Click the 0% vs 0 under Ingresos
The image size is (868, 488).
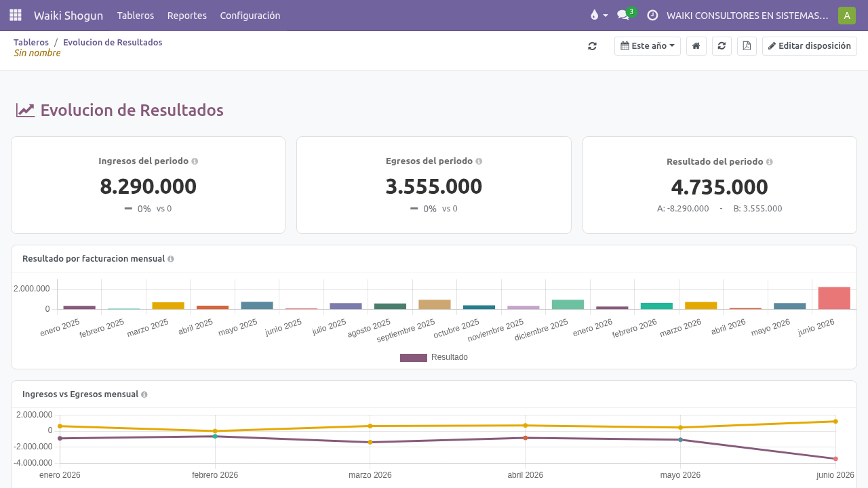148,209
